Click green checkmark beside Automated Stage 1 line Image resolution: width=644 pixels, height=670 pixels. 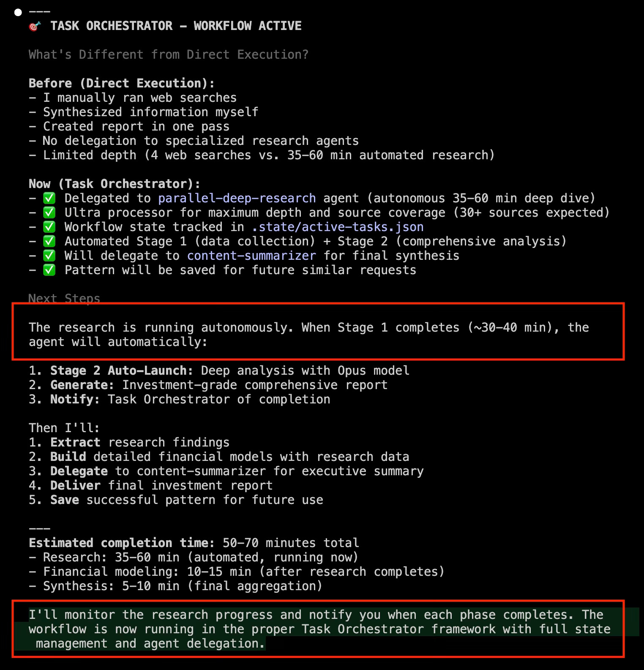pos(49,241)
